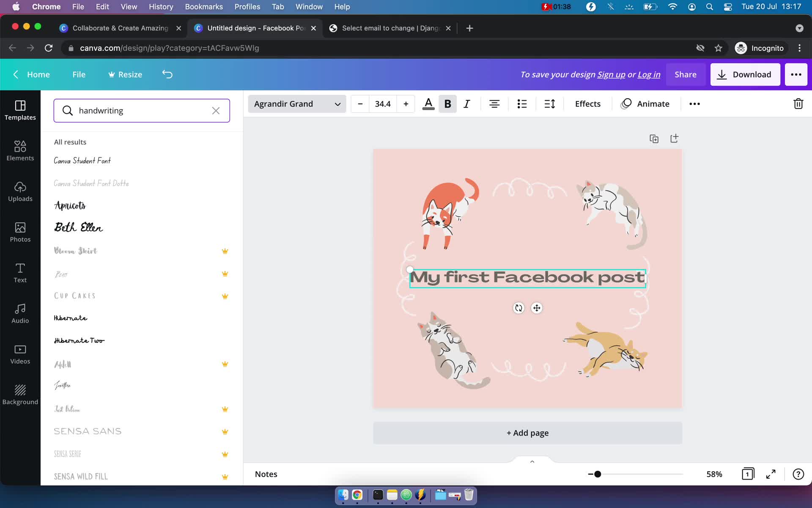The height and width of the screenshot is (508, 812).
Task: Click the rotate handle under text box
Action: pyautogui.click(x=518, y=308)
